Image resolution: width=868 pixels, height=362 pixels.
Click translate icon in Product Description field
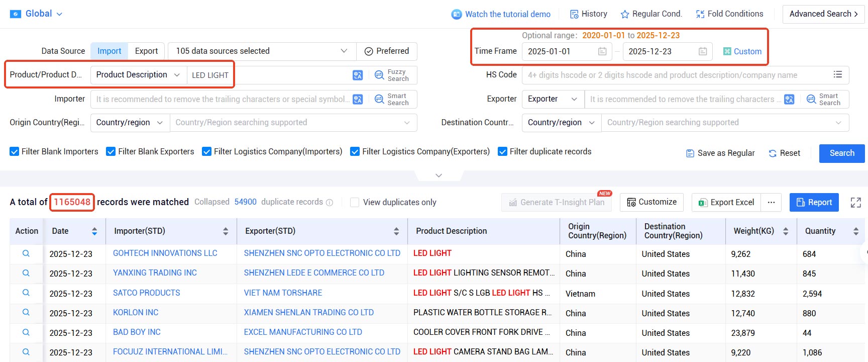pyautogui.click(x=358, y=75)
